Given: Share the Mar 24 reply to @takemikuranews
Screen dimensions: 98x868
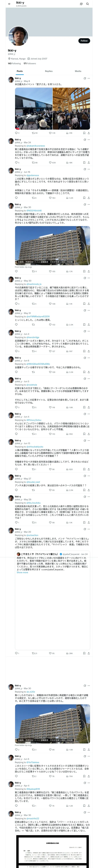Looking at the screenshot, I should point(89,162).
